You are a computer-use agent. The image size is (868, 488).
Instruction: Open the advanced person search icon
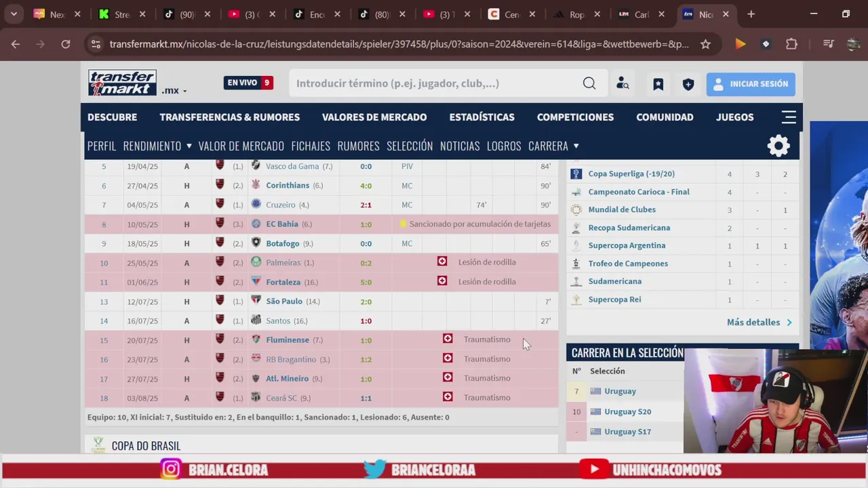(x=623, y=83)
